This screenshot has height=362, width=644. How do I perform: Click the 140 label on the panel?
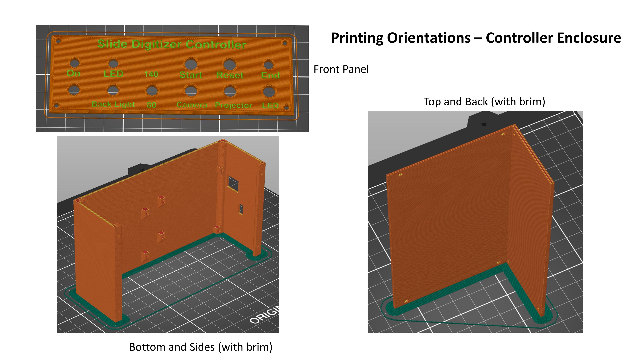point(151,74)
